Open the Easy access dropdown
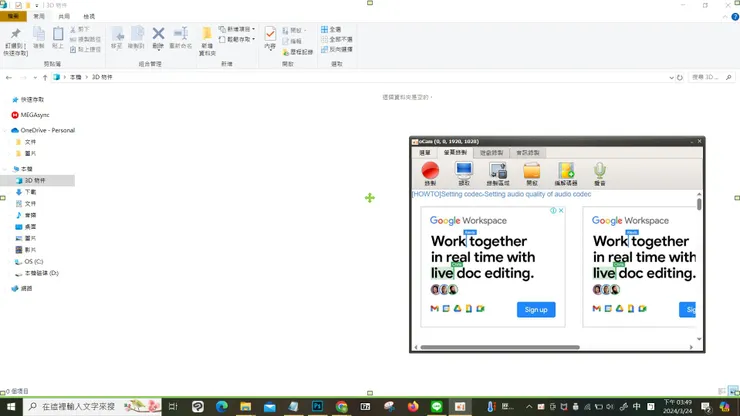Viewport: 740px width, 416px height. click(237, 40)
